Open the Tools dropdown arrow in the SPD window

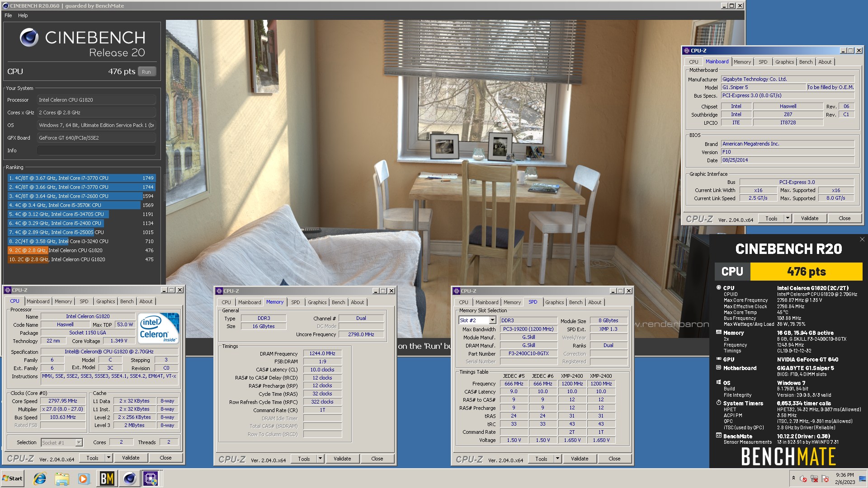coord(557,459)
